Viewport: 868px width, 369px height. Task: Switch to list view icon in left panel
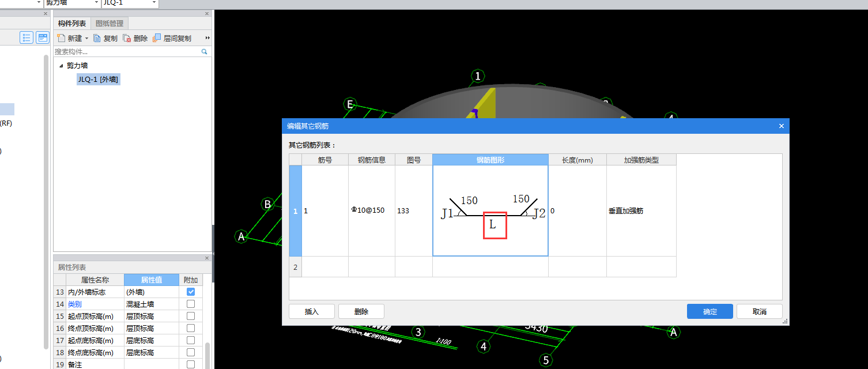[27, 38]
